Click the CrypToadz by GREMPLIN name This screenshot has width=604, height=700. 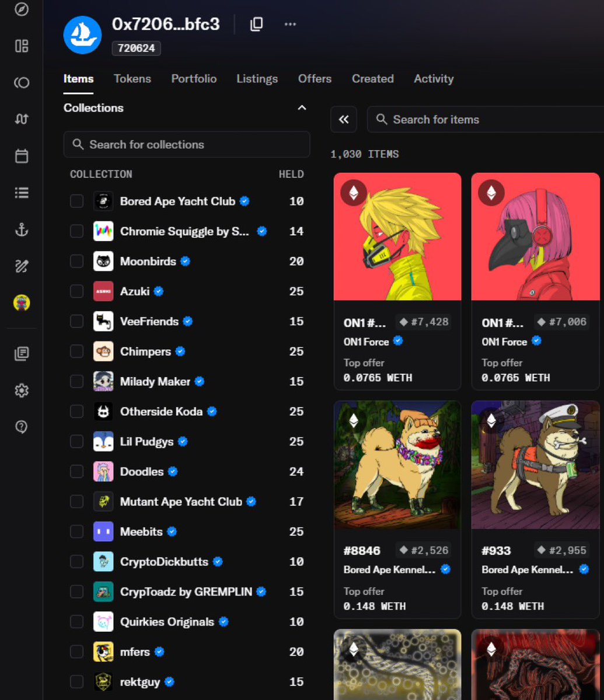pos(186,591)
